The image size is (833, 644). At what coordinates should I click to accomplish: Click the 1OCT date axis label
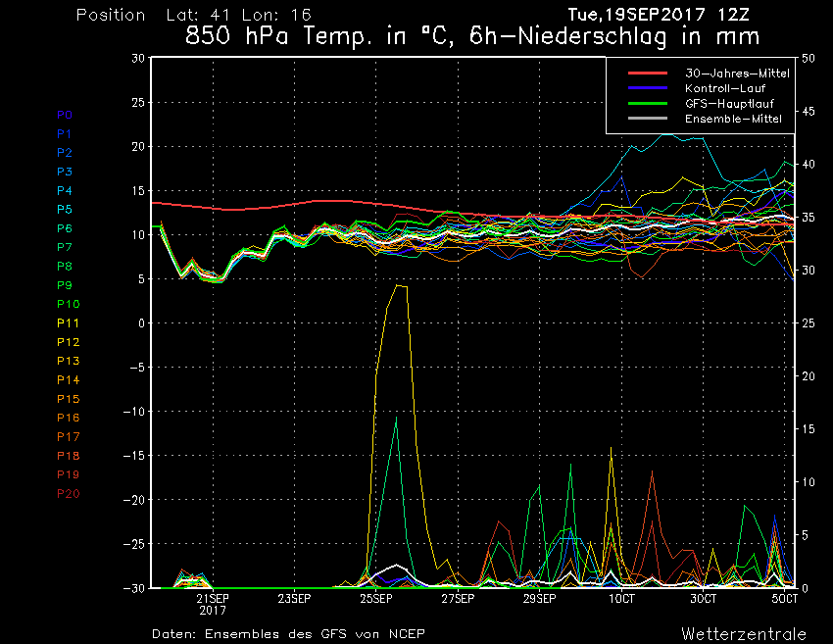pos(620,598)
